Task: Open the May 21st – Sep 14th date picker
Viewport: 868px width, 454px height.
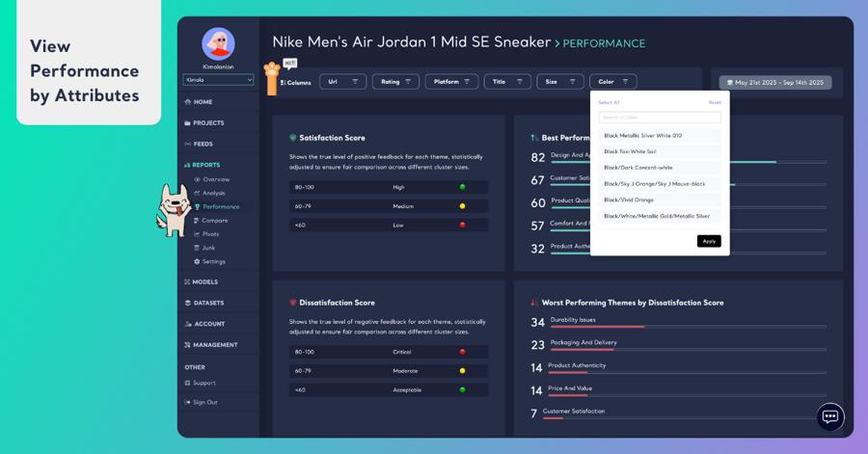Action: pos(775,82)
